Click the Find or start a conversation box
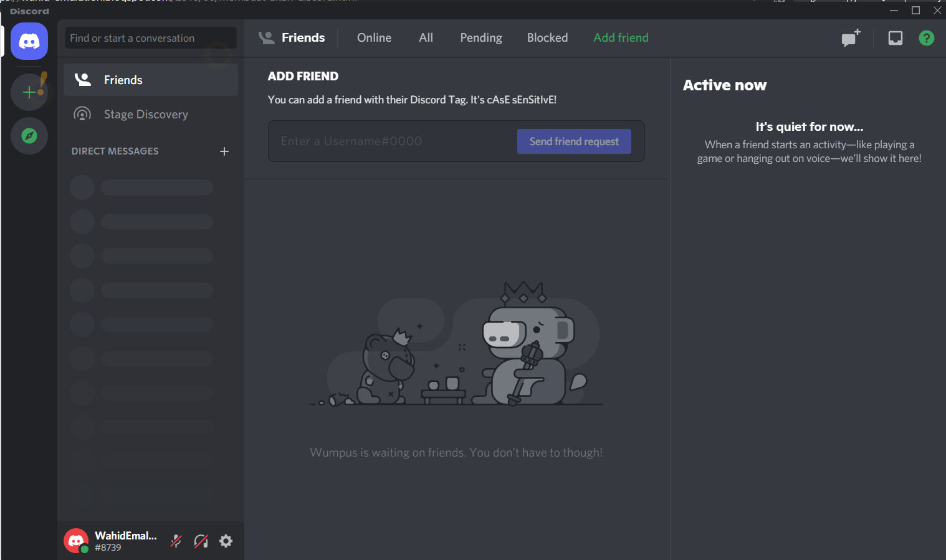The height and width of the screenshot is (560, 946). (x=151, y=38)
